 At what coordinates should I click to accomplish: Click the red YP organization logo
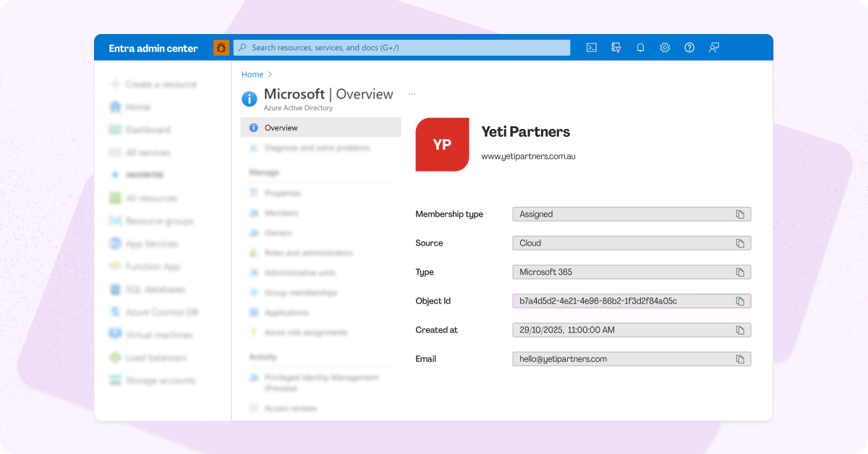(x=442, y=145)
